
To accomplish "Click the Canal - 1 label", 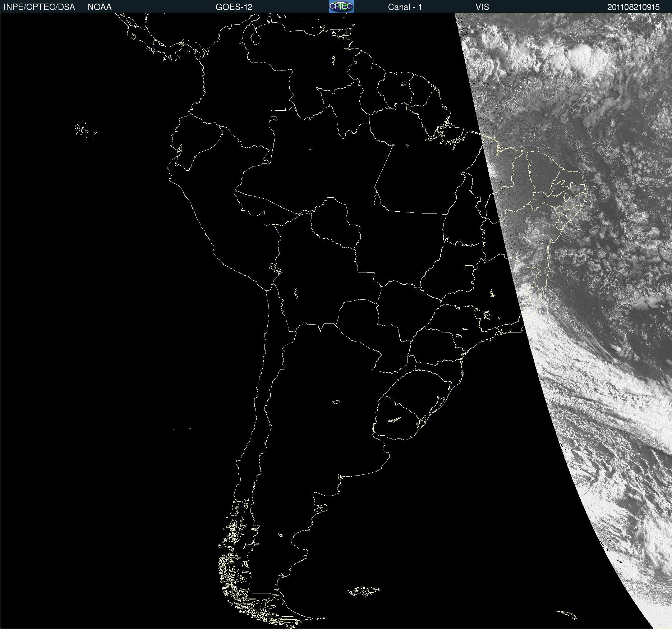I will (x=405, y=7).
